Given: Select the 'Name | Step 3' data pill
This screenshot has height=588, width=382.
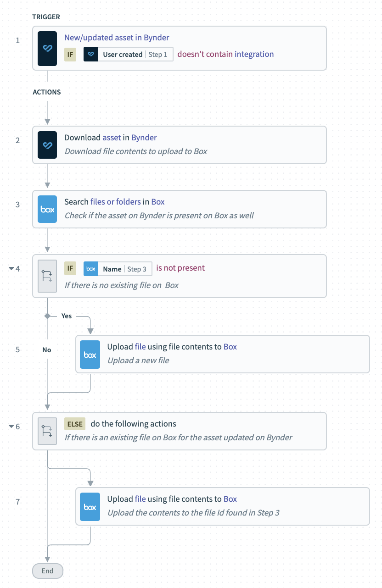Looking at the screenshot, I should [x=118, y=269].
